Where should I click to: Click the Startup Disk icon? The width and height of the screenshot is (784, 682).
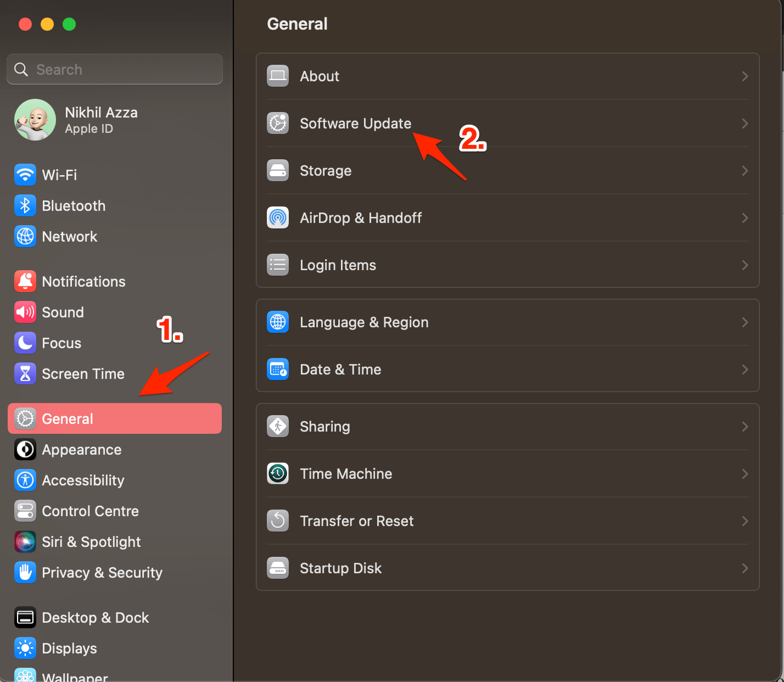pos(278,568)
